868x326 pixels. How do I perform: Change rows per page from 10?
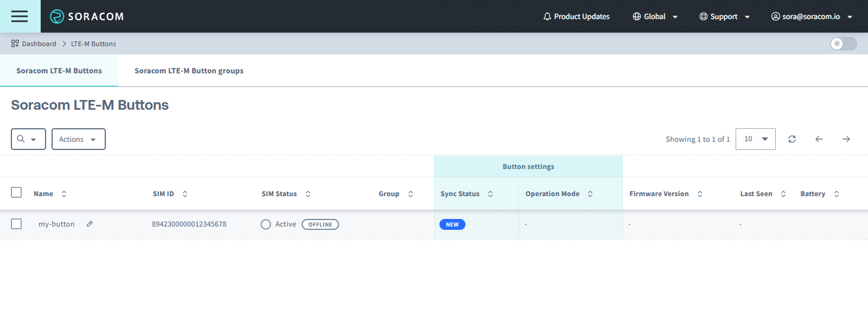(755, 139)
